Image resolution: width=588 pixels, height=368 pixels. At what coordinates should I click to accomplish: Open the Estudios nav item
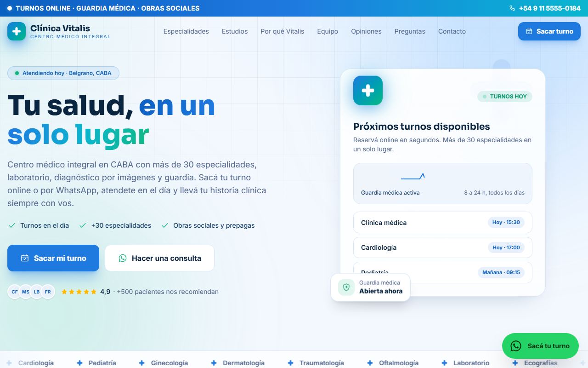[235, 31]
